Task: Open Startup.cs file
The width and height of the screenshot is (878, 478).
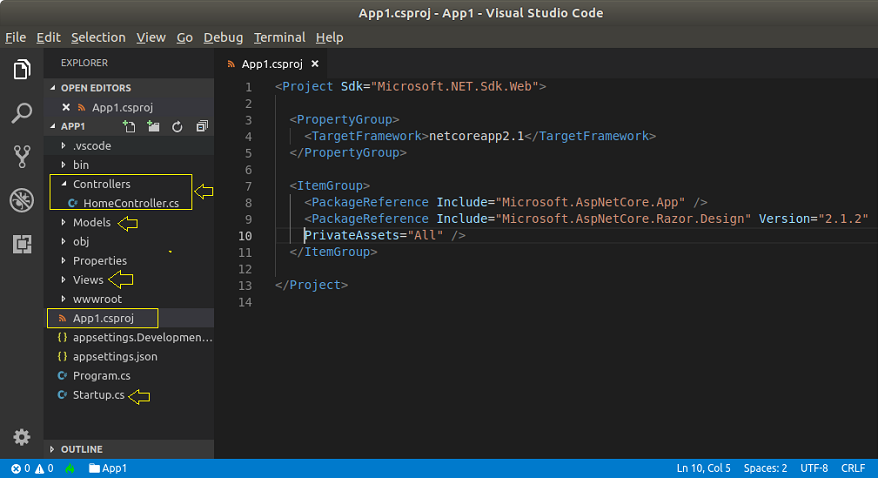Action: (x=99, y=395)
